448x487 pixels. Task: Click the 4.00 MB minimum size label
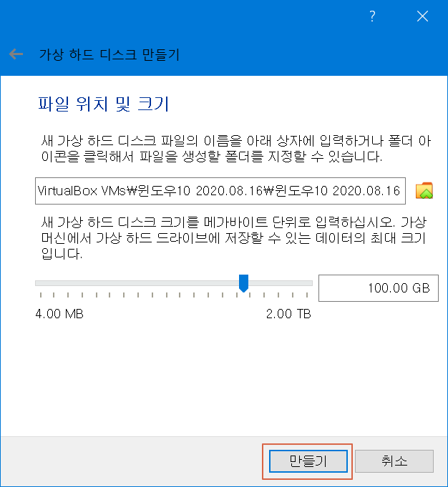coord(59,314)
